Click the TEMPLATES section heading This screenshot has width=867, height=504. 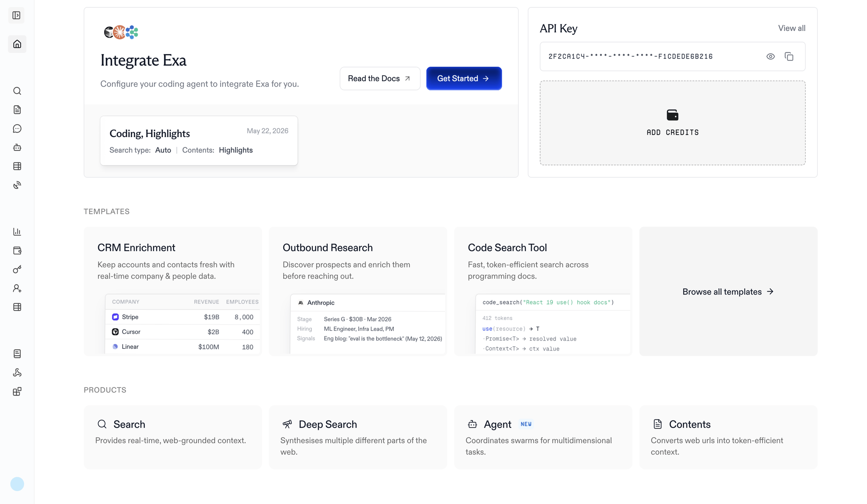[x=107, y=211]
